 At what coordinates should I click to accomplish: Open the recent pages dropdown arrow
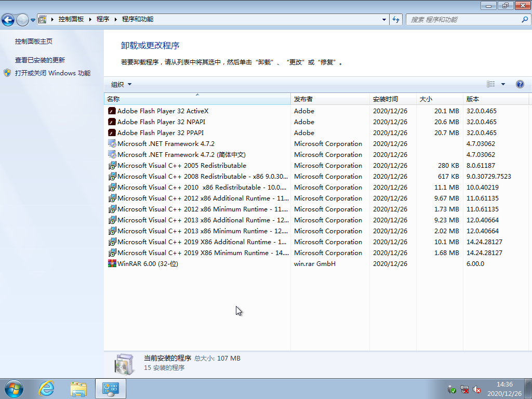[x=33, y=20]
